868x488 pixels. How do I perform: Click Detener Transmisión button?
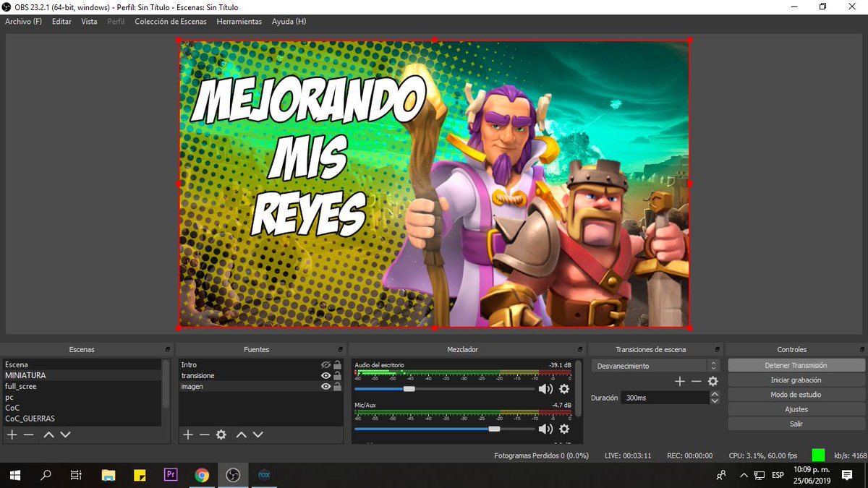tap(796, 366)
